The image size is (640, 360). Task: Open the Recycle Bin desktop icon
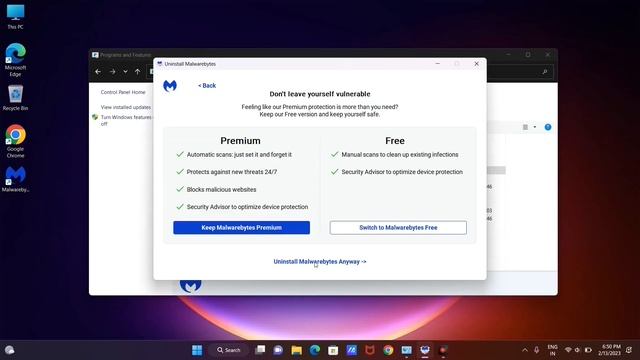16,98
